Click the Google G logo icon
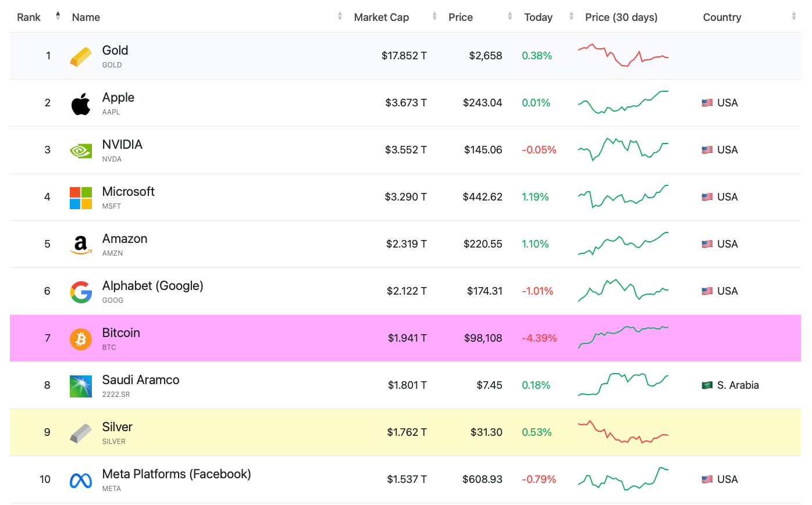This screenshot has width=812, height=505. point(81,292)
